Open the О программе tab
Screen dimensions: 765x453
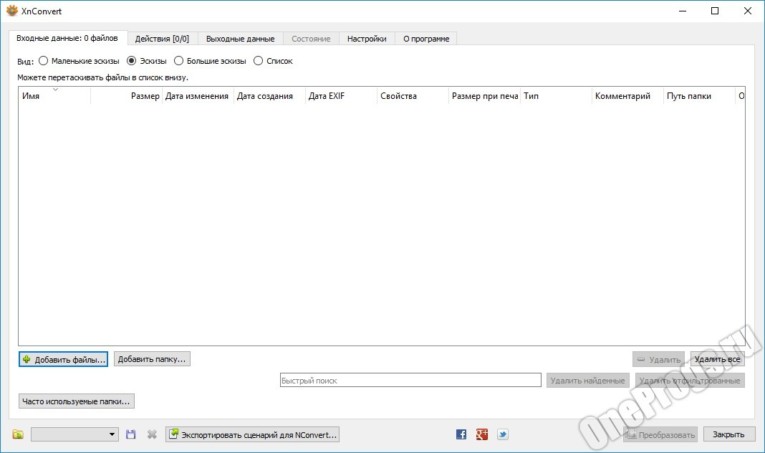click(426, 39)
